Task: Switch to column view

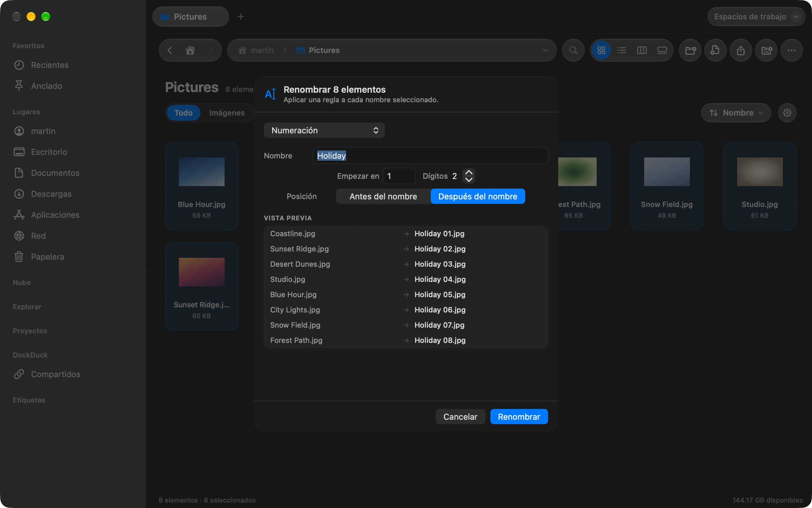Action: pos(642,50)
